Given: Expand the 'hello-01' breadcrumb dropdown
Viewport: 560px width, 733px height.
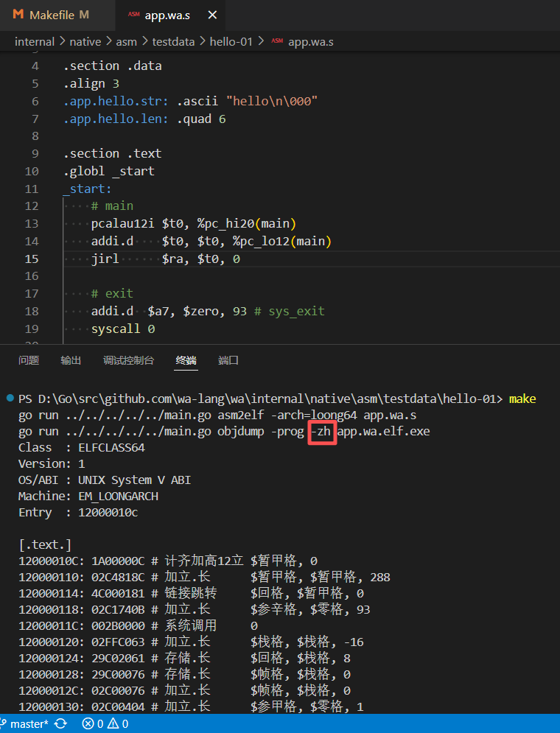Looking at the screenshot, I should [231, 42].
